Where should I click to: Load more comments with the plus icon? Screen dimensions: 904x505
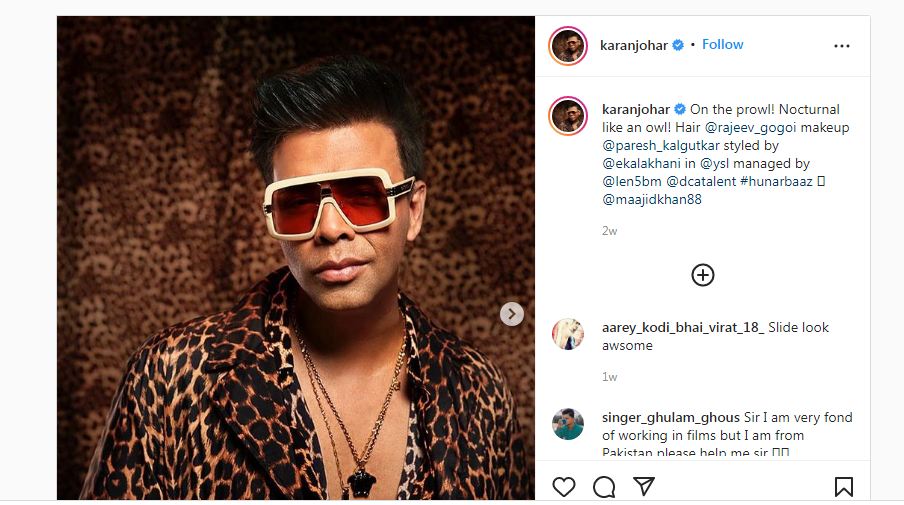(x=703, y=275)
